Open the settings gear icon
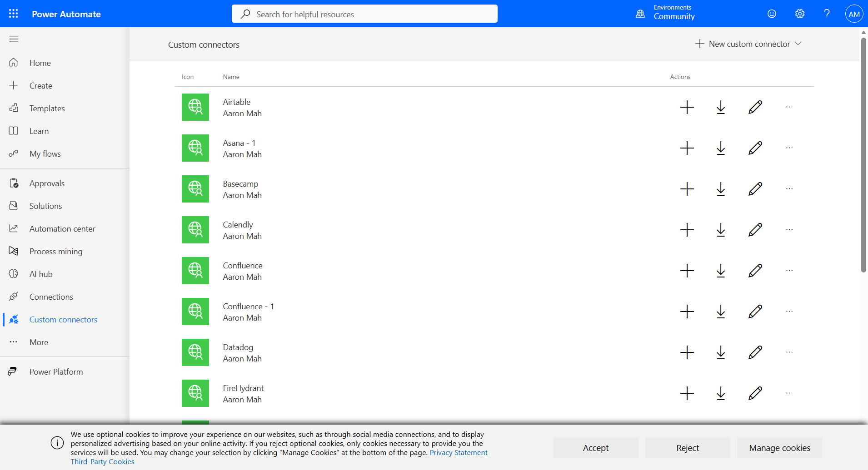The width and height of the screenshot is (868, 470). tap(800, 14)
